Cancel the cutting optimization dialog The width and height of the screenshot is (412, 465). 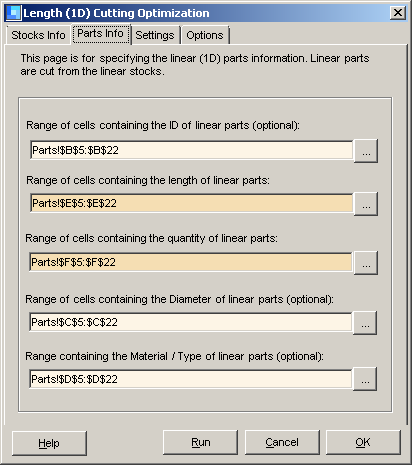282,442
